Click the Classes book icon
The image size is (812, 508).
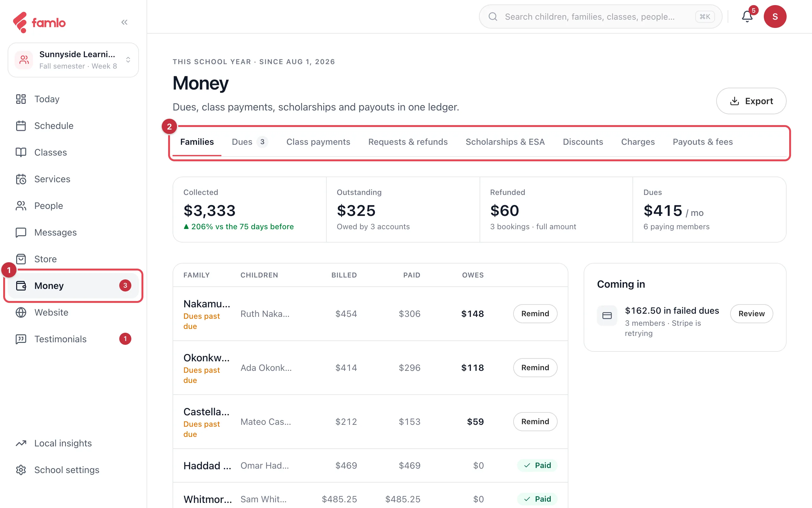(x=21, y=152)
